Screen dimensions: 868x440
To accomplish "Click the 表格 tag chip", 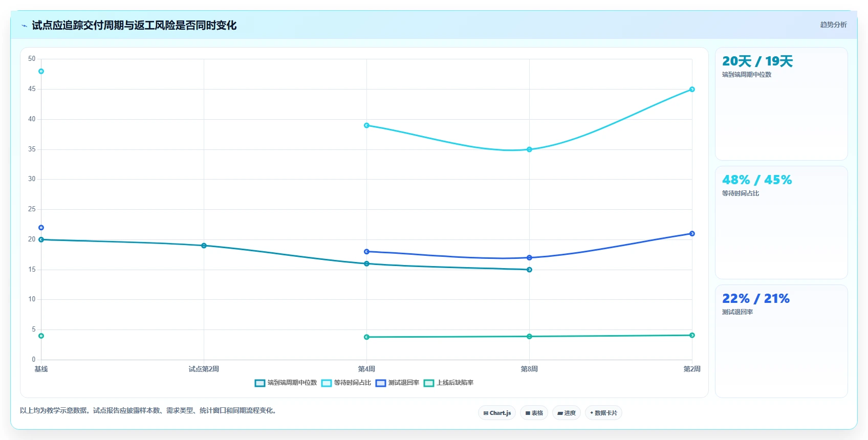I will click(x=534, y=413).
